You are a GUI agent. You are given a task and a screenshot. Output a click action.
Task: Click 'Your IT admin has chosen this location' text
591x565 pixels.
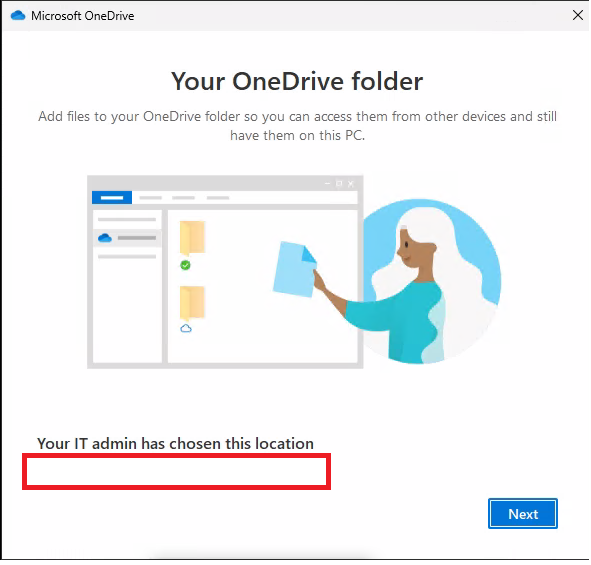click(x=175, y=444)
